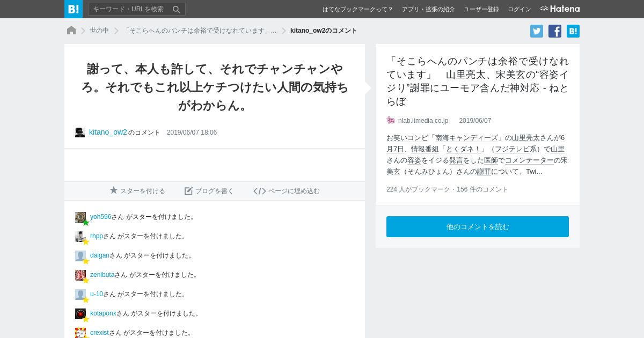Go to home via house icon

click(71, 31)
